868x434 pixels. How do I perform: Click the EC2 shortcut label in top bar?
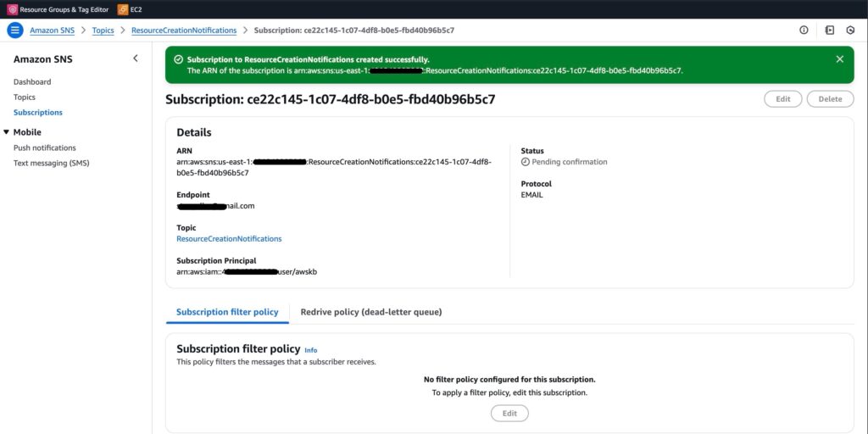pyautogui.click(x=136, y=9)
